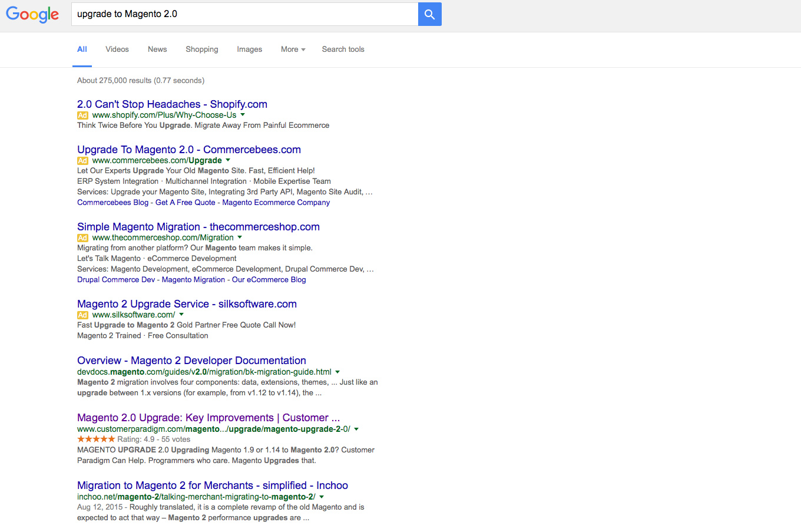Open the thecommerceshop.com/Migration URL dropdown arrow
The width and height of the screenshot is (801, 532).
tap(240, 237)
